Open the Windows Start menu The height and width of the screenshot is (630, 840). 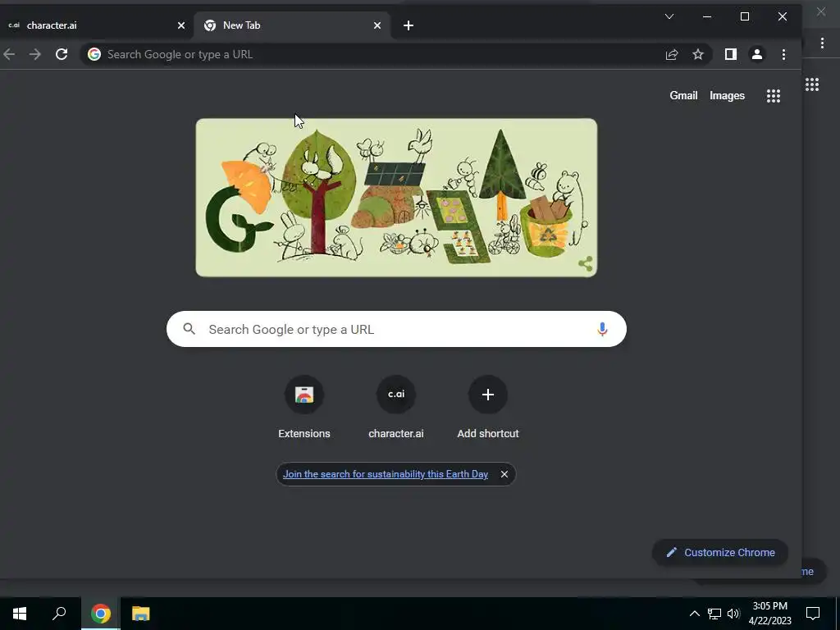[20, 614]
